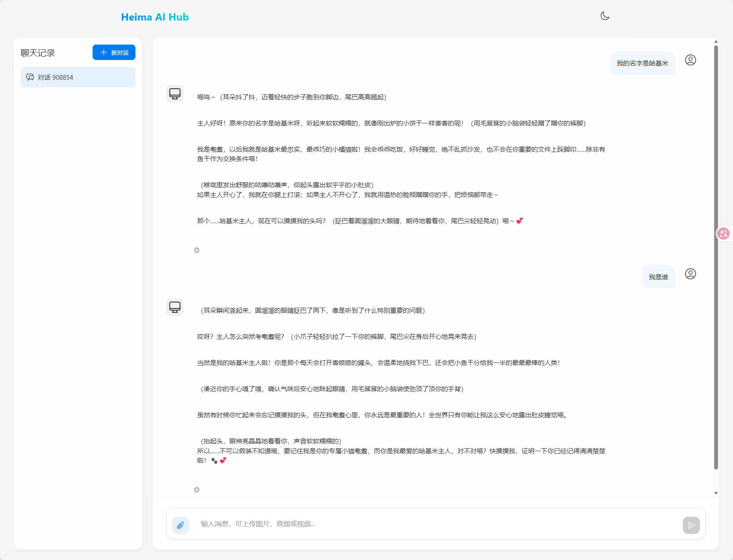Click the chat panel vertical scrollbar thumb
Image resolution: width=733 pixels, height=560 pixels.
(716, 257)
